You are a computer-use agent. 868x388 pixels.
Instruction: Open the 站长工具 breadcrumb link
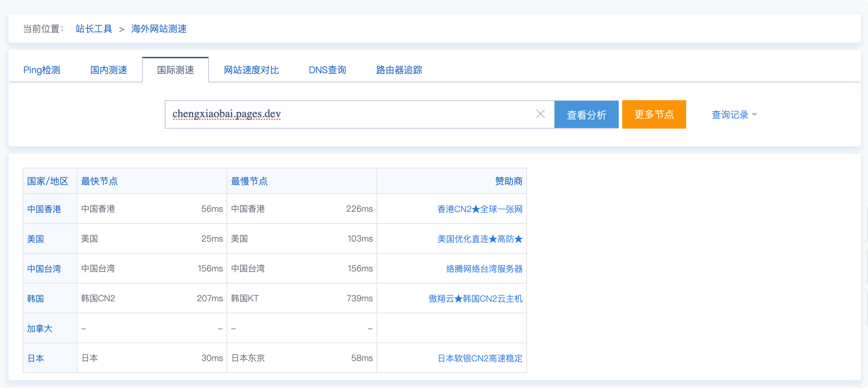click(x=93, y=29)
